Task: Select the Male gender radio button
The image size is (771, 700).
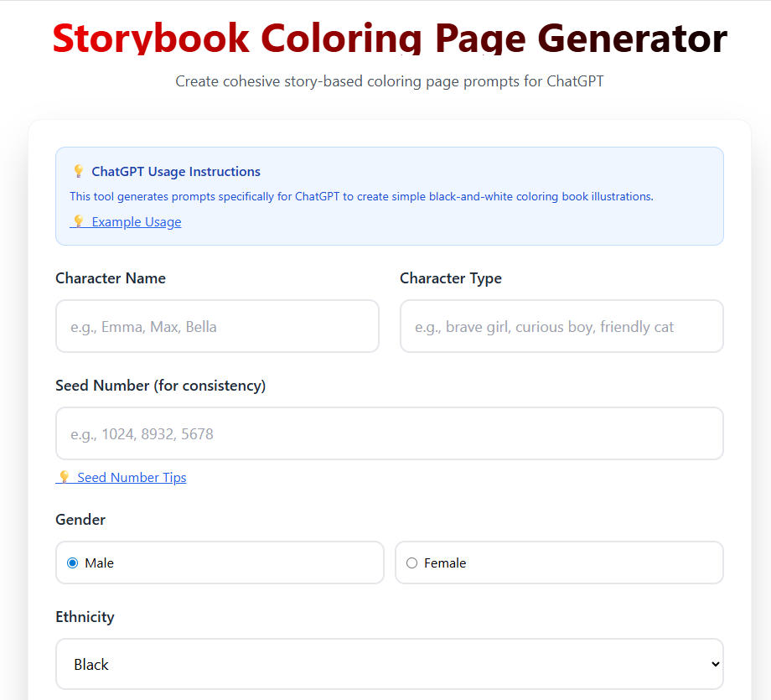Action: [72, 563]
